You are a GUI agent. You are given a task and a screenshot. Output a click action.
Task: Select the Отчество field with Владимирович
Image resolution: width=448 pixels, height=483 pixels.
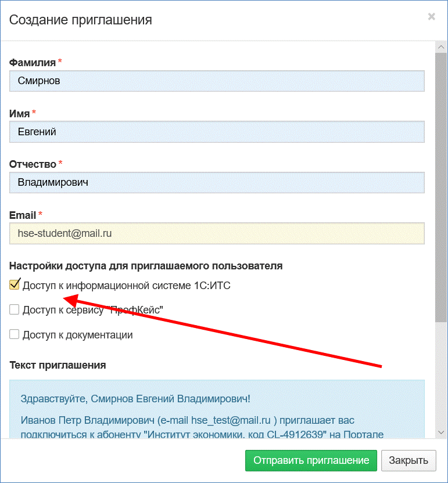217,182
